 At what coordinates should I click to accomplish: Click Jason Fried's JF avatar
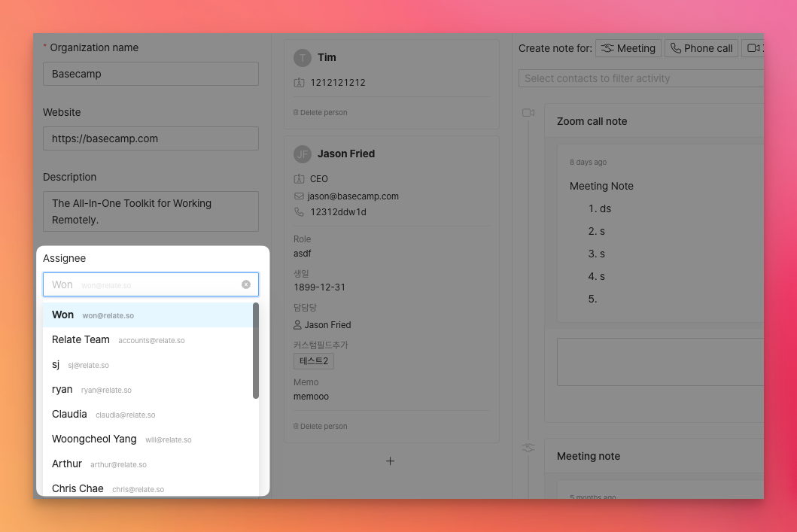pos(303,154)
